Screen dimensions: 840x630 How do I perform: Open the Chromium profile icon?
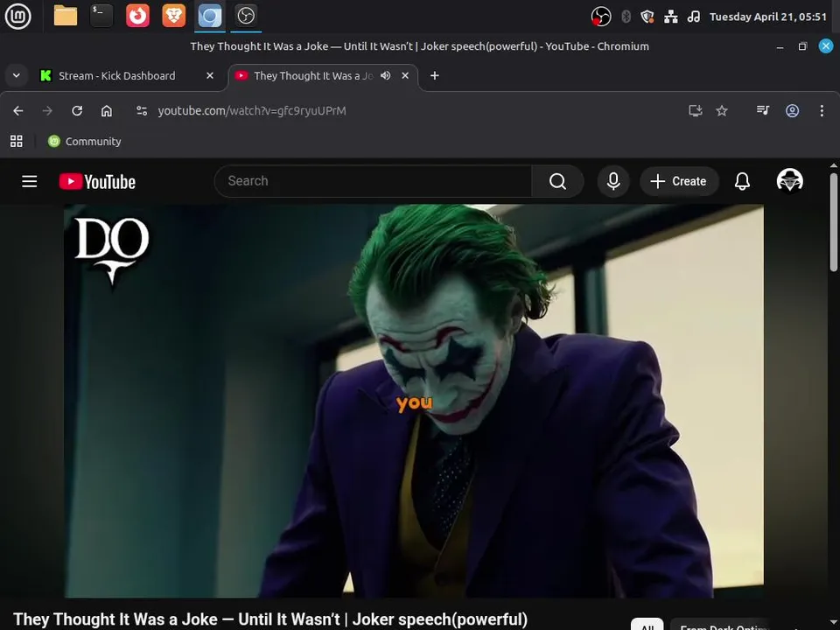793,110
